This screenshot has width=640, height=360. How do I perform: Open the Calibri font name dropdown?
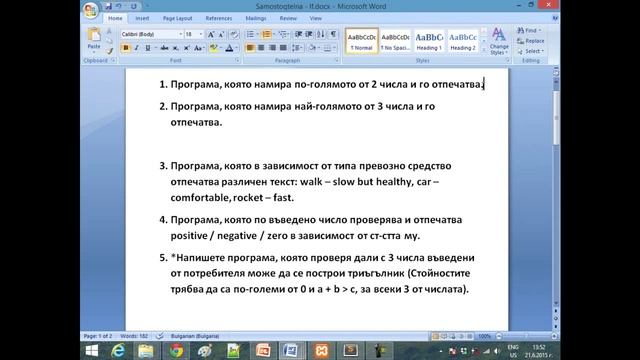coord(180,34)
